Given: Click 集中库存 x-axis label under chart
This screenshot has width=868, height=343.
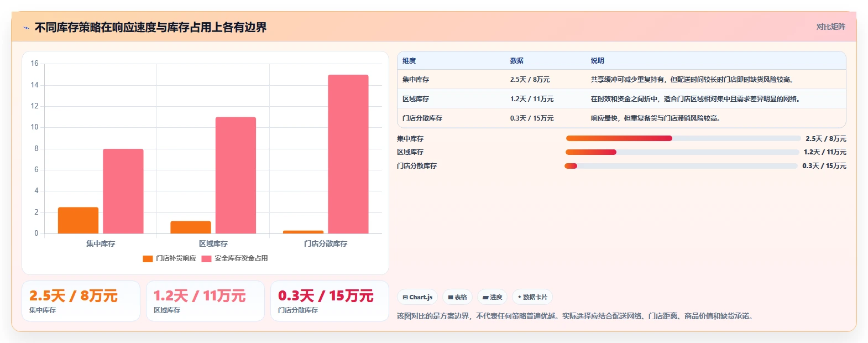Looking at the screenshot, I should [101, 243].
